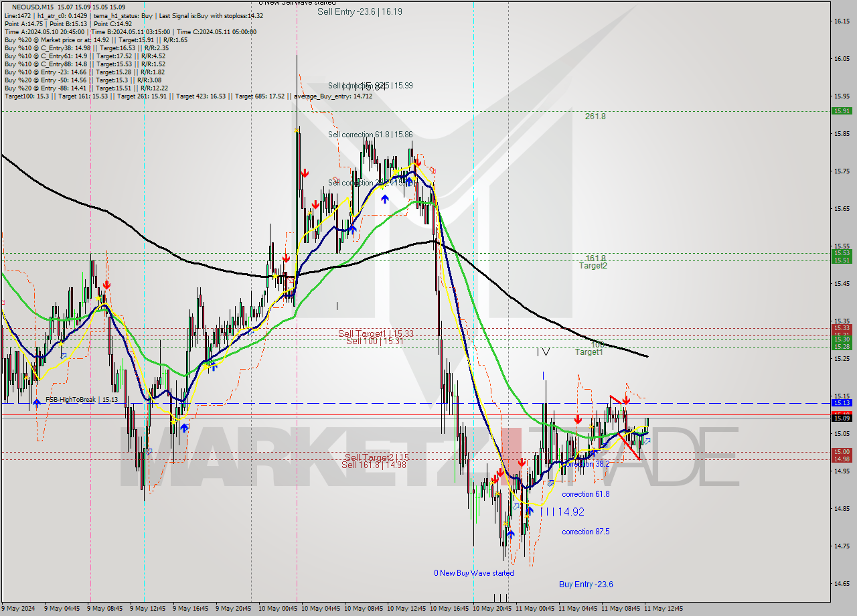The image size is (857, 616).
Task: Click the '10 May 00:45' time axis label
Action: click(x=279, y=609)
